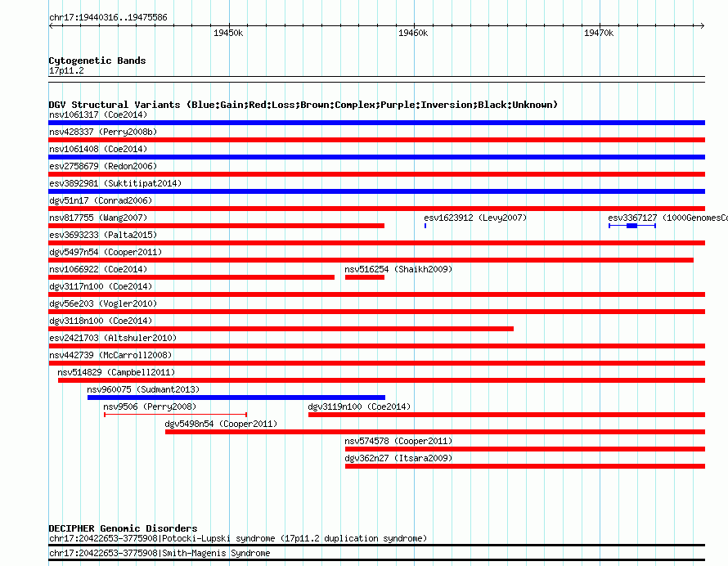Click the dgv362n27 (Itsara2009) label
The image size is (728, 566).
[x=398, y=458]
